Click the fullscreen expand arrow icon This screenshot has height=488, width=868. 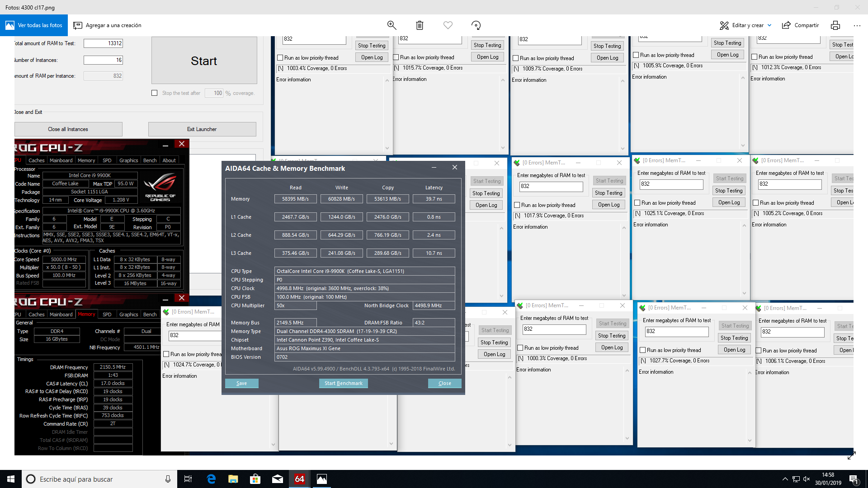point(851,456)
